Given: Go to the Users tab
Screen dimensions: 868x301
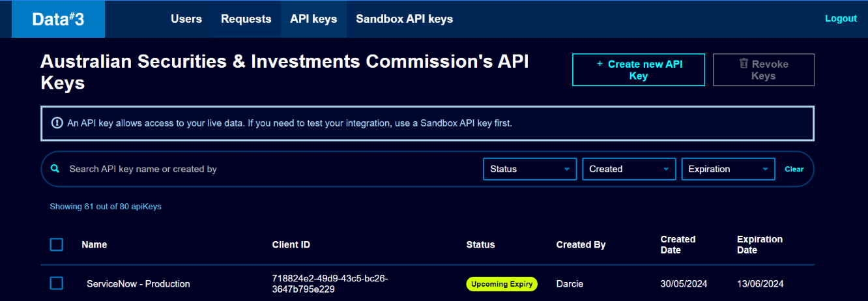Looking at the screenshot, I should [x=186, y=19].
